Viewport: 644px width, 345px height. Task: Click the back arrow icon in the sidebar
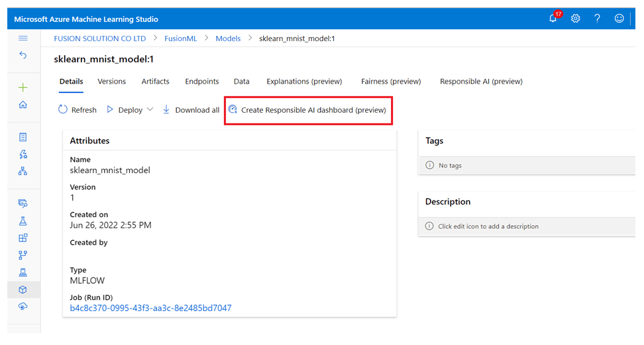click(23, 55)
